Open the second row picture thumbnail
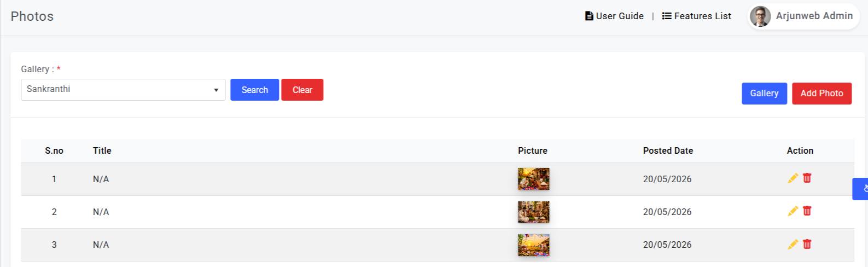The height and width of the screenshot is (267, 868). click(533, 212)
